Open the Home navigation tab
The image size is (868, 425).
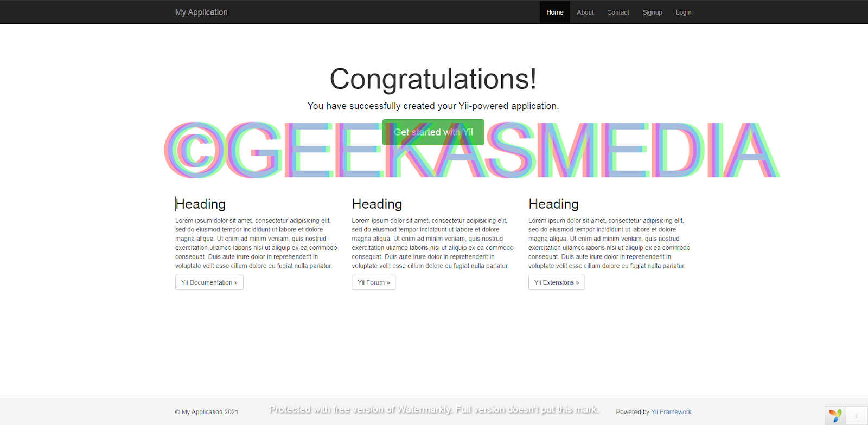click(x=554, y=12)
